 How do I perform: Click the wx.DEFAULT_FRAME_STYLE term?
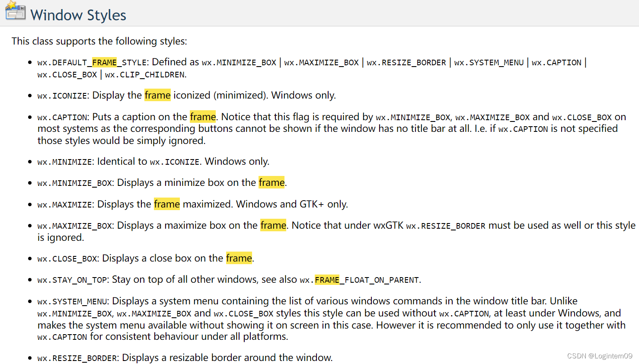(x=93, y=63)
